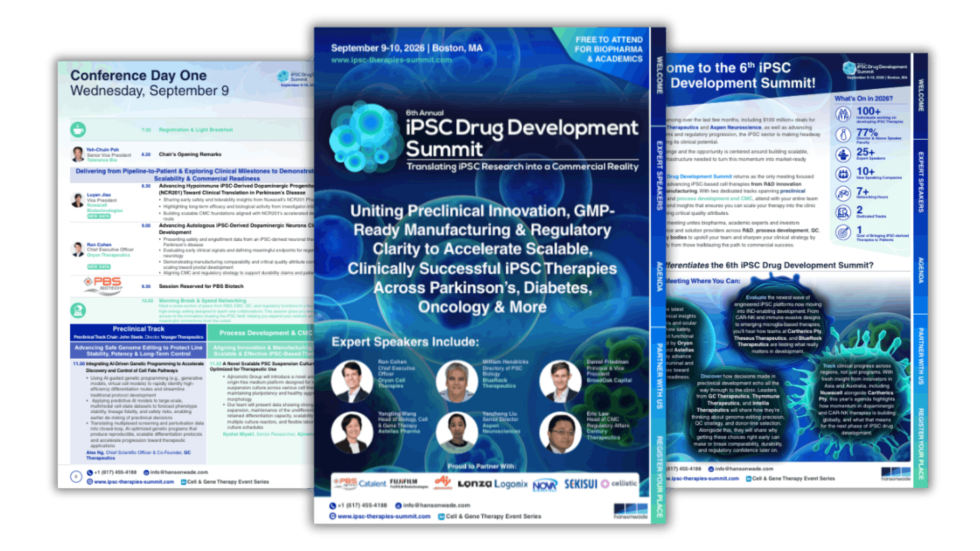980x551 pixels.
Task: Select the PARTNER WITH US tab on right page
Action: pos(921,356)
